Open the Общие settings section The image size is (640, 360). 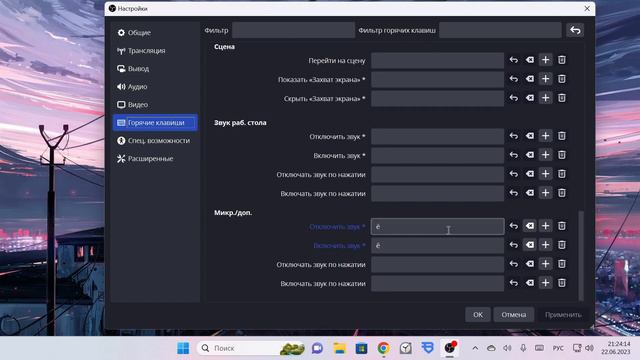pyautogui.click(x=155, y=33)
